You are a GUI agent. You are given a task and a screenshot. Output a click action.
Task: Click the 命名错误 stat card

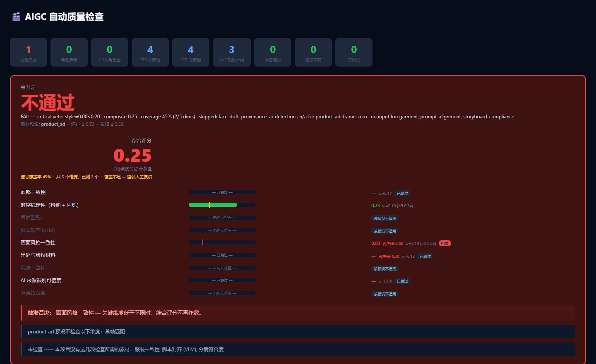pyautogui.click(x=273, y=52)
